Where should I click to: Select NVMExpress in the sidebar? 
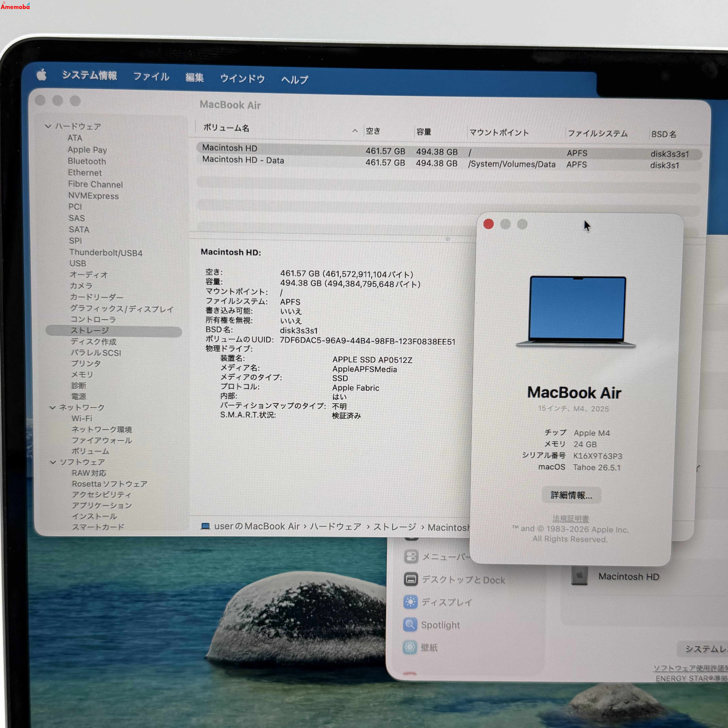point(93,196)
